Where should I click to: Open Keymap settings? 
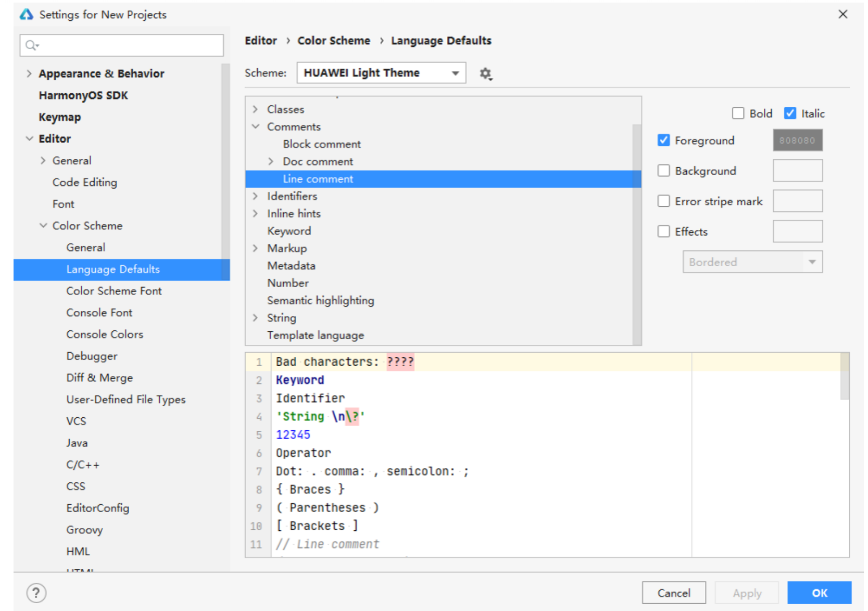[60, 117]
